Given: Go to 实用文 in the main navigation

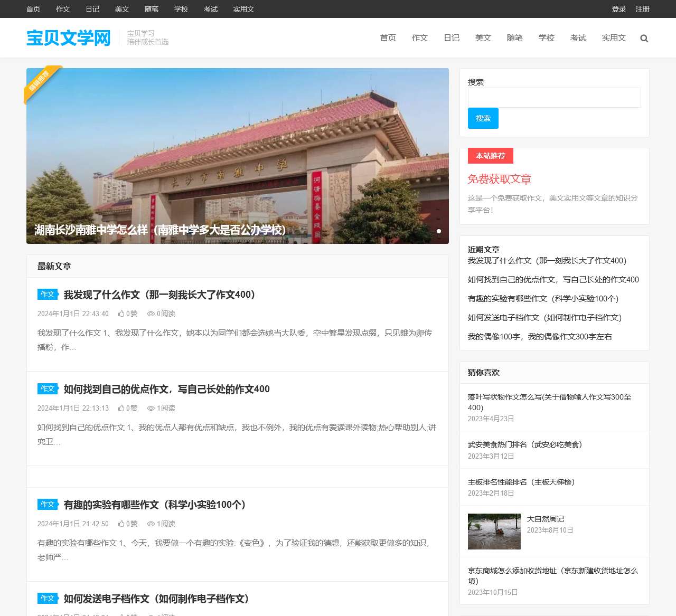Looking at the screenshot, I should 613,38.
